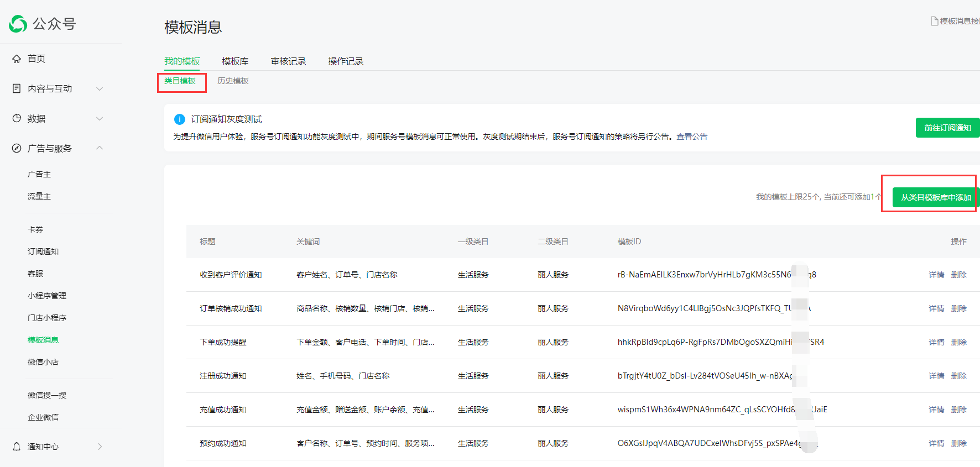Click keywords 客户姓名、订单号、门店名称
Viewport: 980px width, 467px height.
pyautogui.click(x=347, y=275)
